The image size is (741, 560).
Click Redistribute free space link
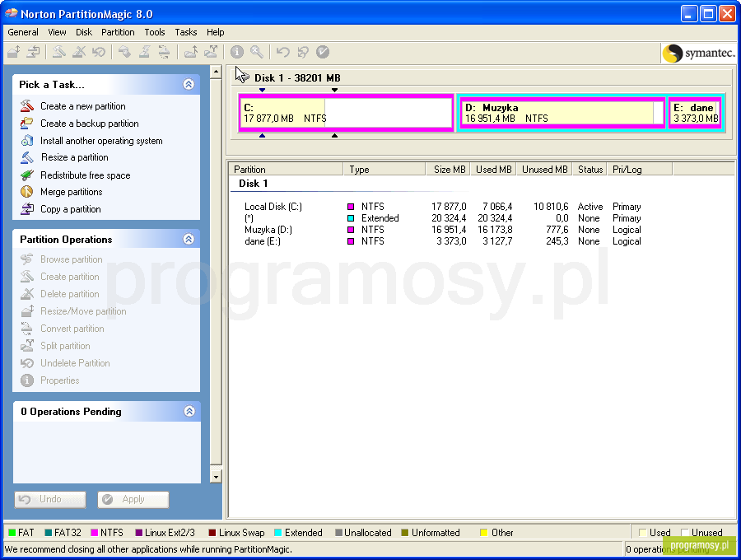point(85,175)
